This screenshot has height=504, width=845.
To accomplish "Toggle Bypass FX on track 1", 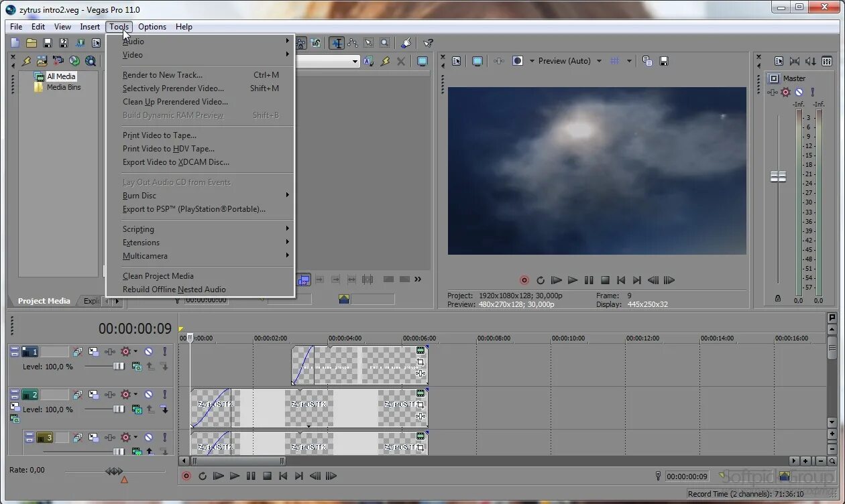I will point(109,351).
